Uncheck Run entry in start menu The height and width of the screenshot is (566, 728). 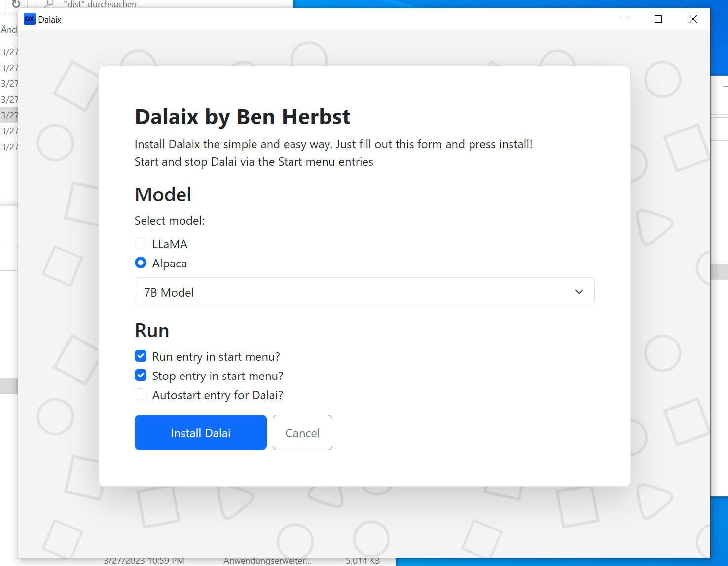[141, 356]
